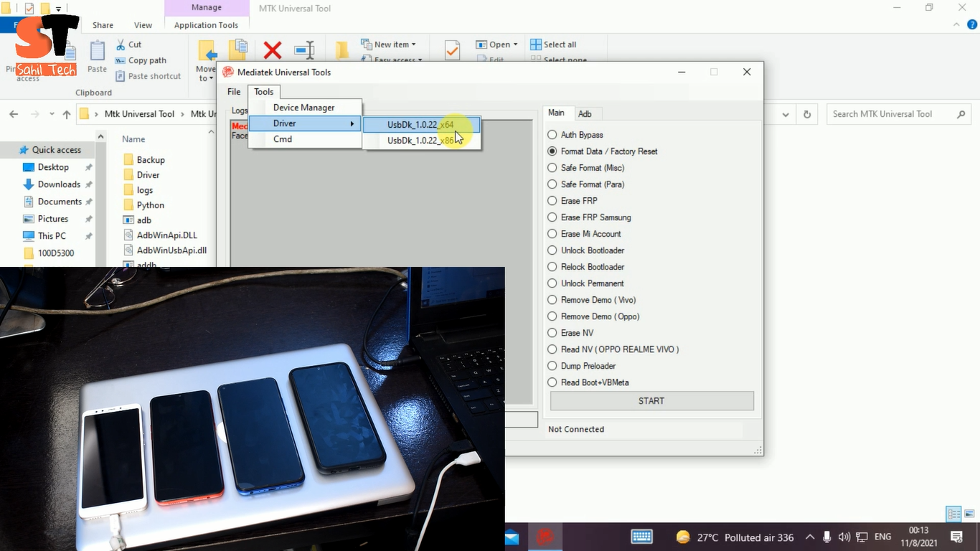Go up one folder level

67,114
